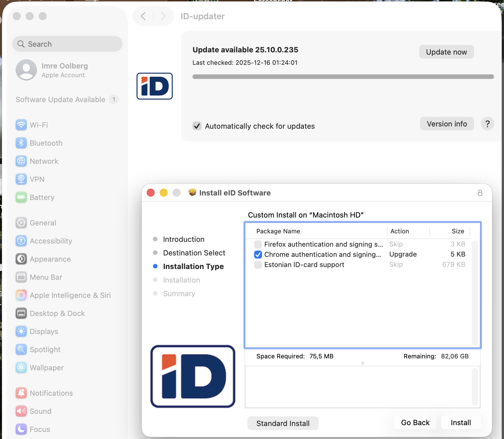
Task: Select the VPN sidebar icon
Action: tap(21, 179)
